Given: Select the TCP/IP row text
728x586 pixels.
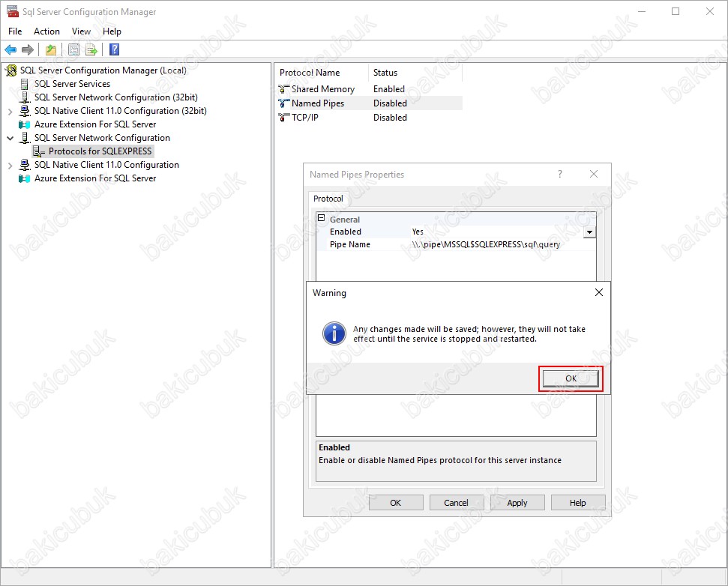Looking at the screenshot, I should 305,118.
